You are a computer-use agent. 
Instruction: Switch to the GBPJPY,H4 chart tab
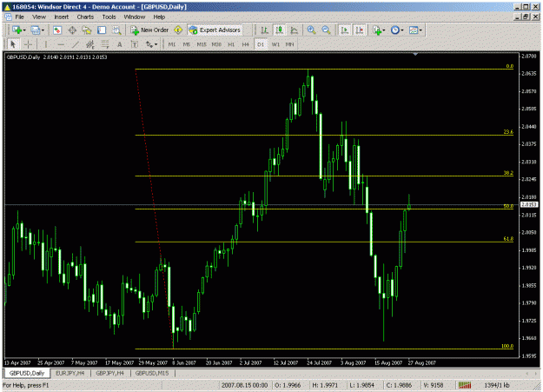point(110,373)
